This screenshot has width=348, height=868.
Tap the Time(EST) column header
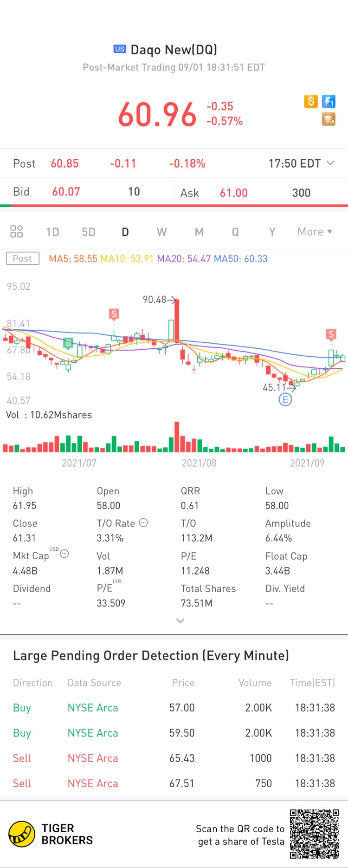pyautogui.click(x=312, y=683)
